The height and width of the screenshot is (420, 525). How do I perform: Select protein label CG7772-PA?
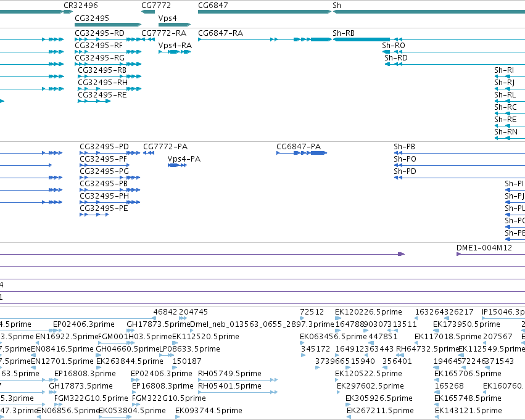click(x=165, y=147)
